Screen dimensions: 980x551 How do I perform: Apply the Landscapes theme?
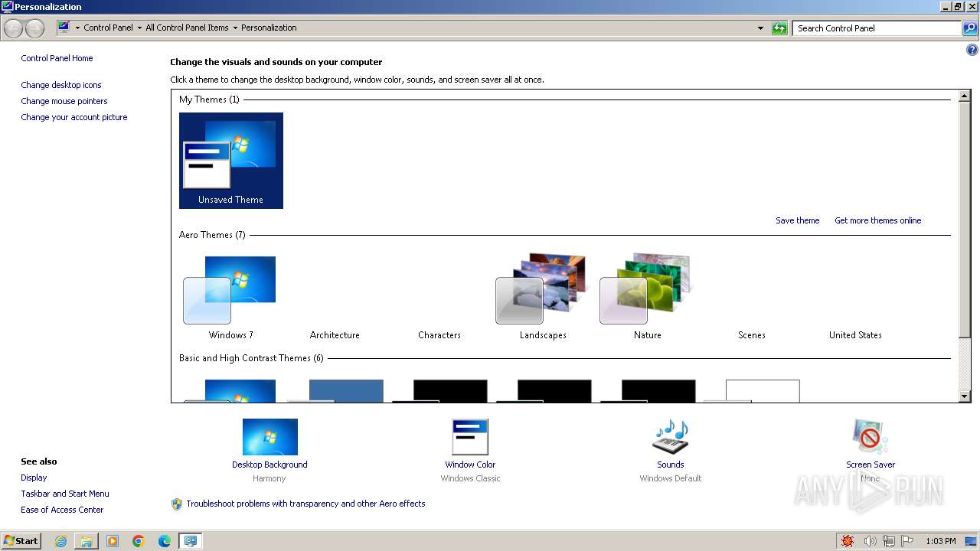[543, 296]
